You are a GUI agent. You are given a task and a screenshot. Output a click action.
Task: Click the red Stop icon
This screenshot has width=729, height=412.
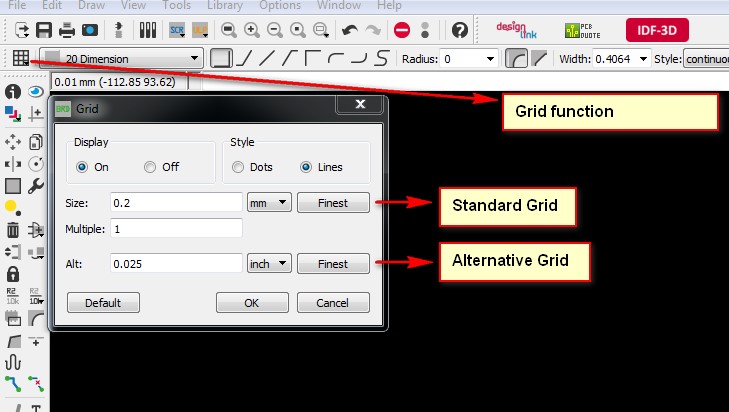click(401, 30)
